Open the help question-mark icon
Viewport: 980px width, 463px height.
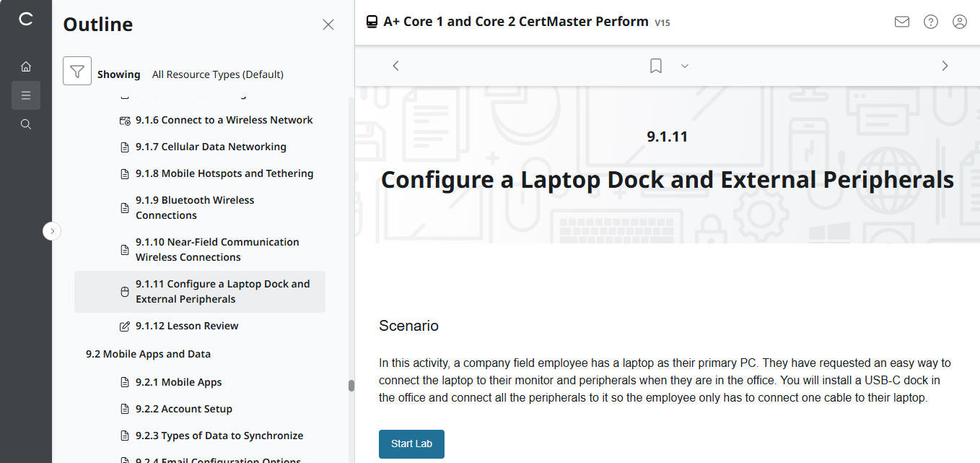pos(930,22)
